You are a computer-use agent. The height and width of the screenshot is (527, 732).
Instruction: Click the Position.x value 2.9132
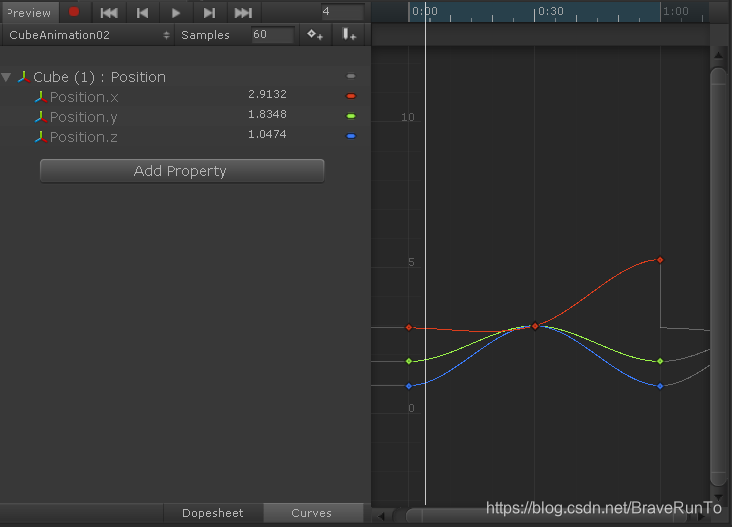[x=267, y=94]
